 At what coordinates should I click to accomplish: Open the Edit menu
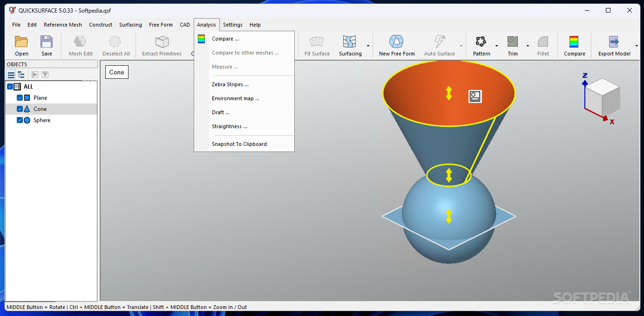(32, 25)
